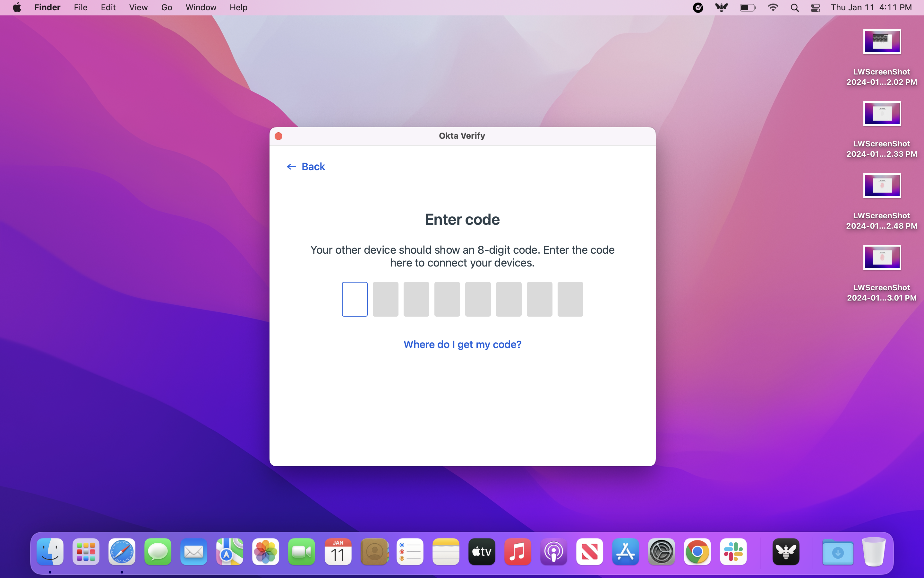Open Launchpad from the Dock
The image size is (924, 578).
coord(86,552)
